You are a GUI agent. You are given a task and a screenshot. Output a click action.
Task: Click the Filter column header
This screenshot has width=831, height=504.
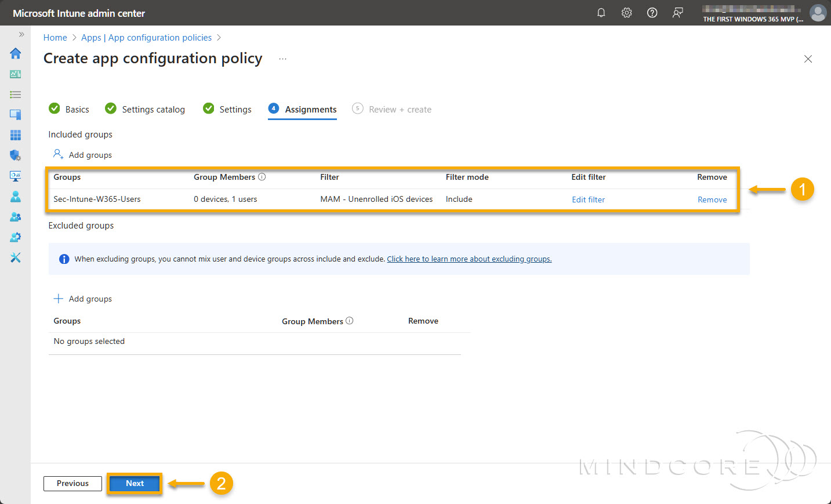[x=329, y=177]
